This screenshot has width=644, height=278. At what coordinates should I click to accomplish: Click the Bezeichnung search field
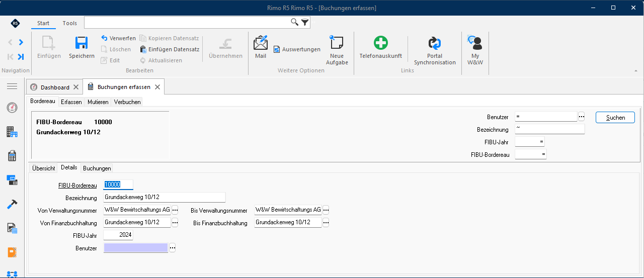coord(550,129)
